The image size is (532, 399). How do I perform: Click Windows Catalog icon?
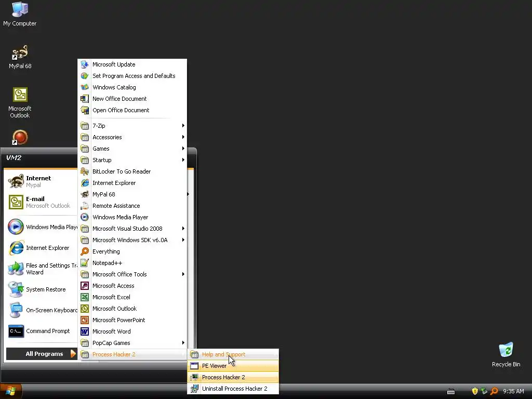85,87
